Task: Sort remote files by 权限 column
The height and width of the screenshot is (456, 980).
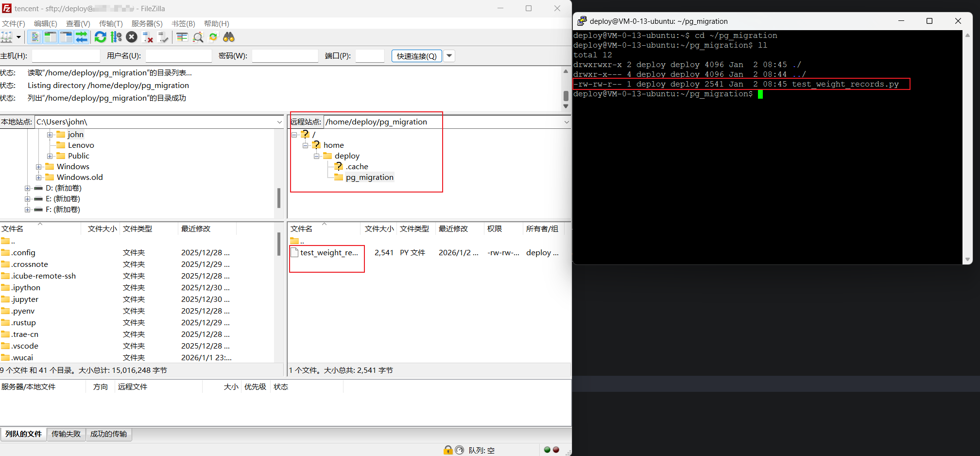Action: tap(503, 229)
